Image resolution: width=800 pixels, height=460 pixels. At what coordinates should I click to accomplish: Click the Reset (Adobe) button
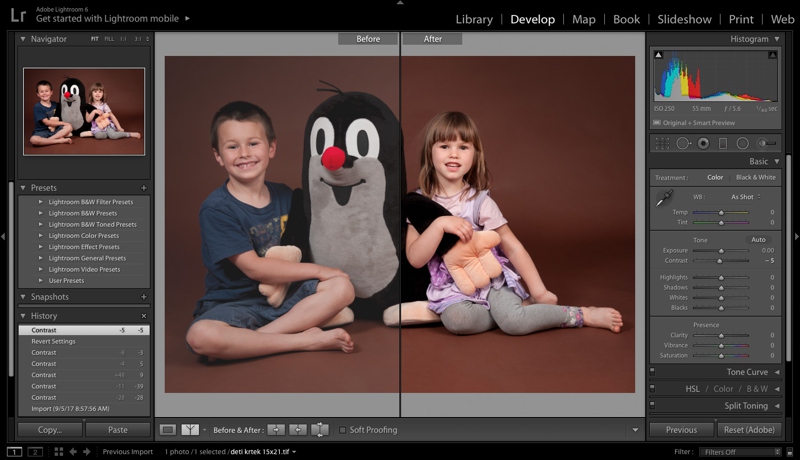point(749,430)
